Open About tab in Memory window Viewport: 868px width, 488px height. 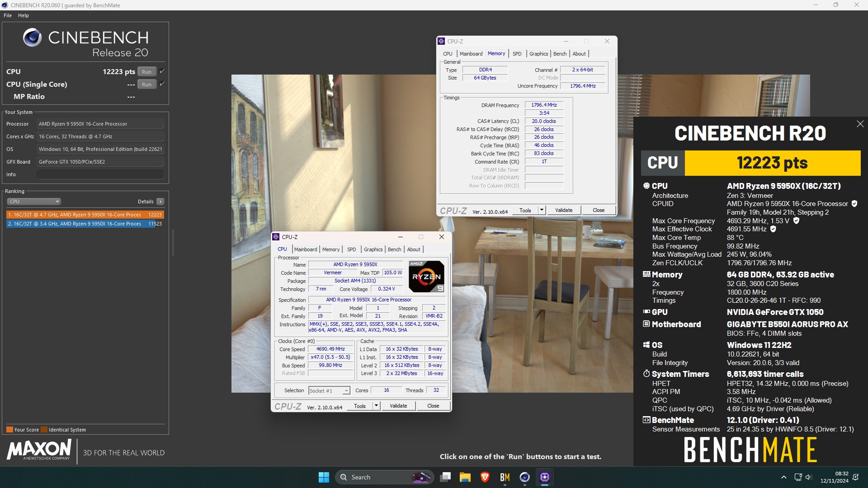[x=579, y=54]
